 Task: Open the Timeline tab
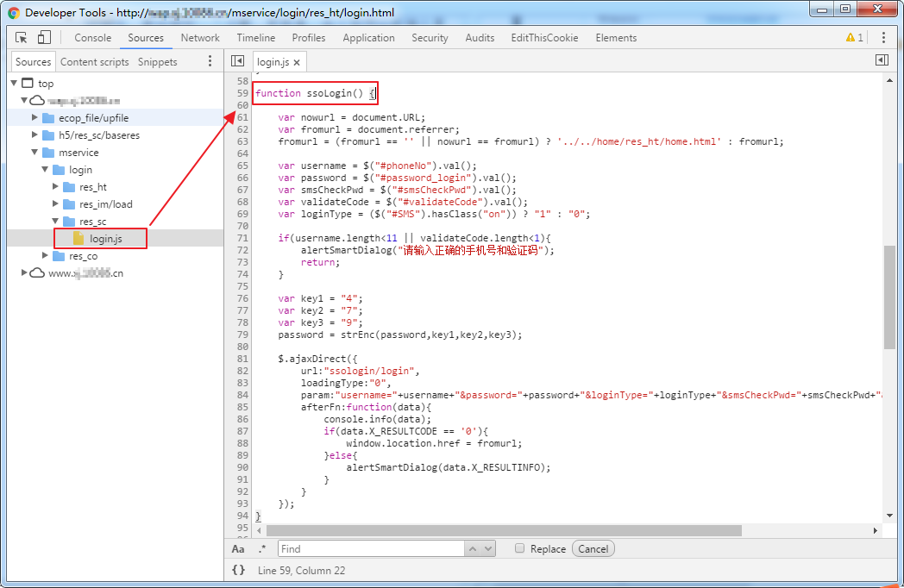(x=256, y=37)
